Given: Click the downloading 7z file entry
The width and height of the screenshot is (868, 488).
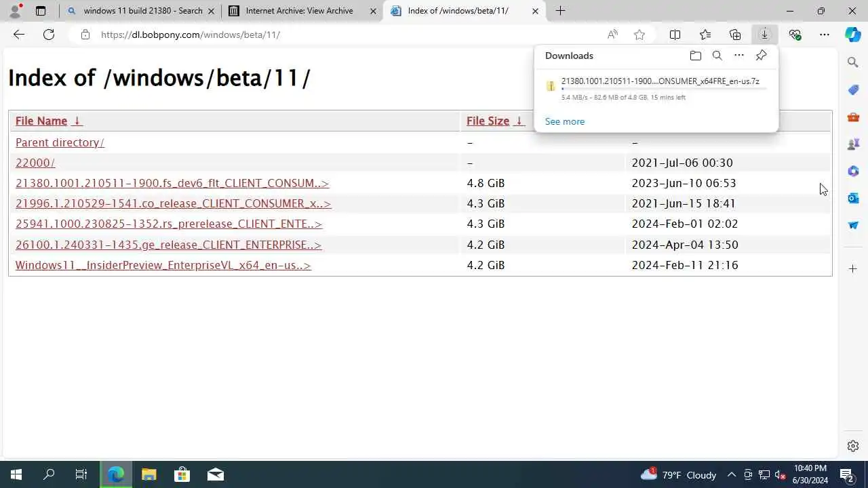Looking at the screenshot, I should tap(656, 88).
